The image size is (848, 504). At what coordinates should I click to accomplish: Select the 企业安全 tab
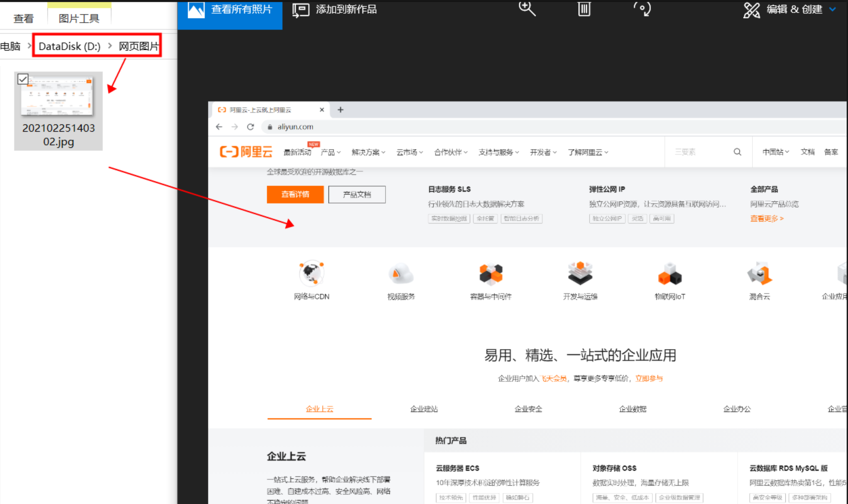[x=528, y=409]
